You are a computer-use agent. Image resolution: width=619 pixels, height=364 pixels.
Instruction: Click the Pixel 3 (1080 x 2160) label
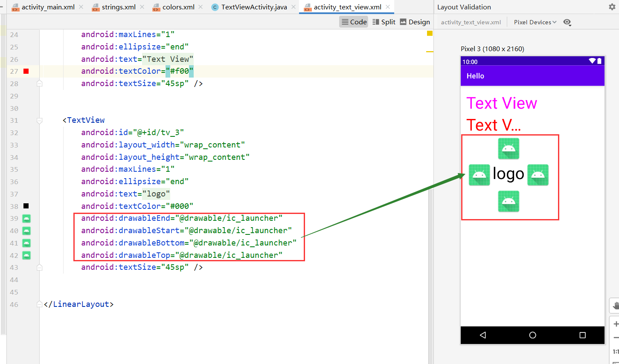(492, 49)
